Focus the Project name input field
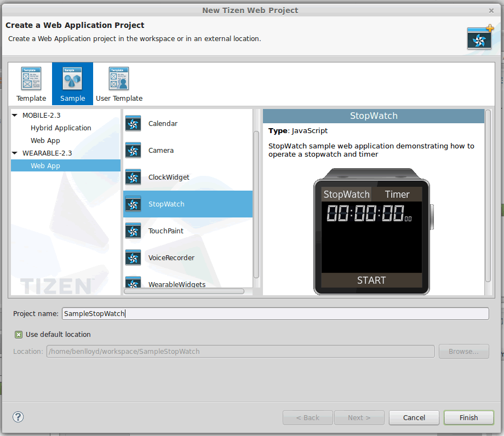Viewport: 504px width, 436px height. 276,314
